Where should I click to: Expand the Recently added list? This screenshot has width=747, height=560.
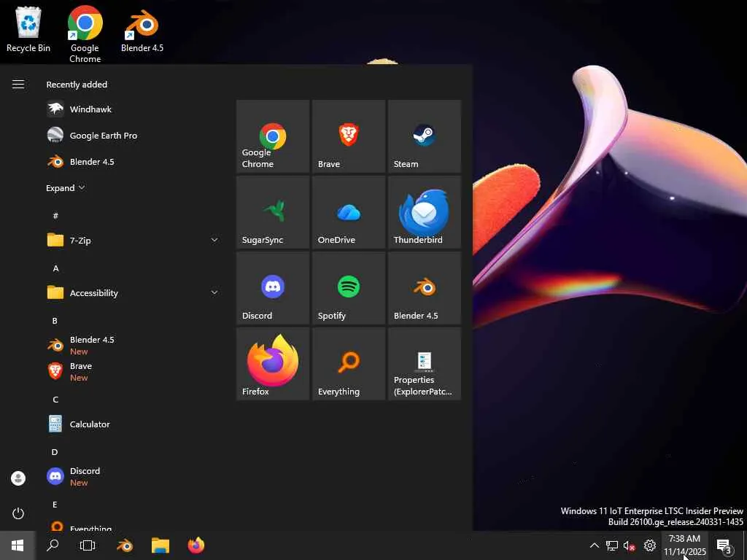pyautogui.click(x=65, y=188)
